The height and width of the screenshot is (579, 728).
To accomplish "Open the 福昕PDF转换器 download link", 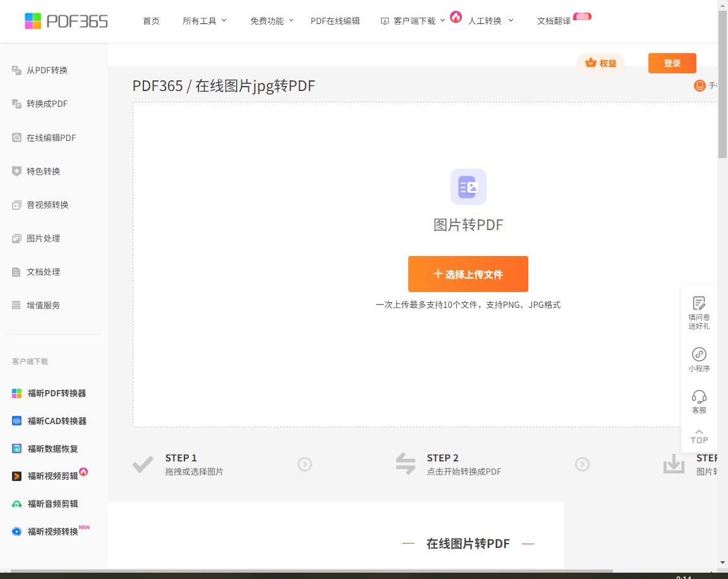I will pyautogui.click(x=57, y=393).
